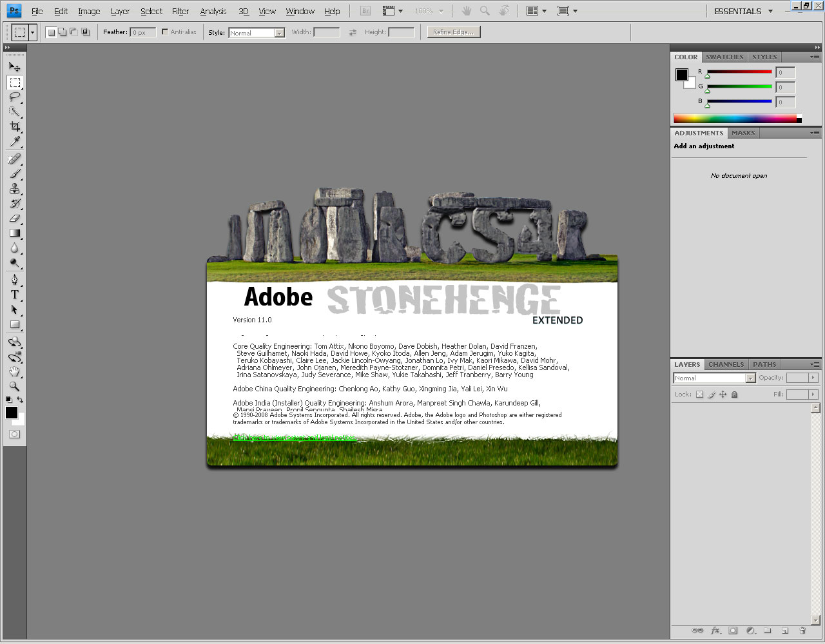The image size is (825, 644).
Task: Select the 3D Orbit tool
Action: (14, 356)
